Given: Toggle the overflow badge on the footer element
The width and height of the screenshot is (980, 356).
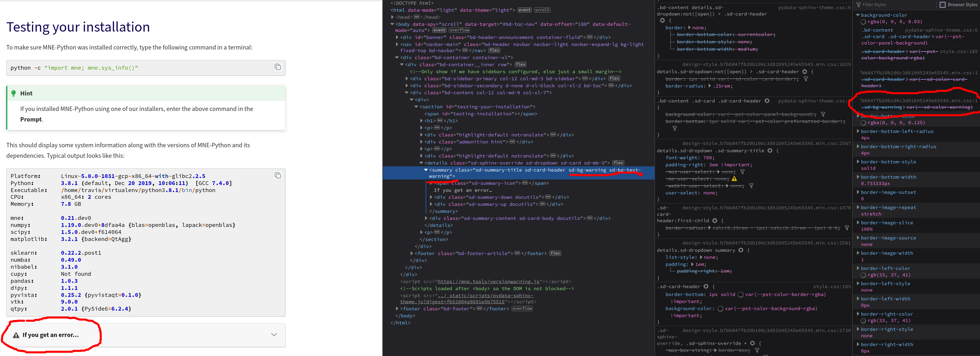Looking at the screenshot, I should 522,309.
